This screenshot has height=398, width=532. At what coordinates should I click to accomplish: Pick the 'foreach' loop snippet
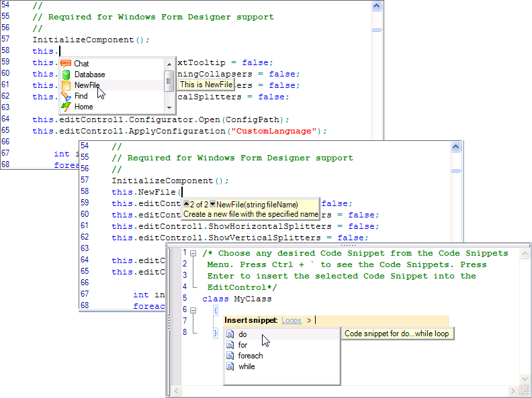pos(282,356)
